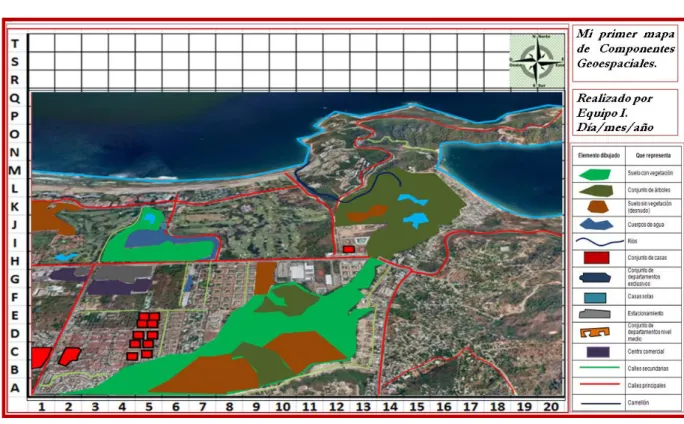This screenshot has height=424, width=684.
Task: Click the wavy 'Ríos' line legend symbol
Action: (x=600, y=241)
